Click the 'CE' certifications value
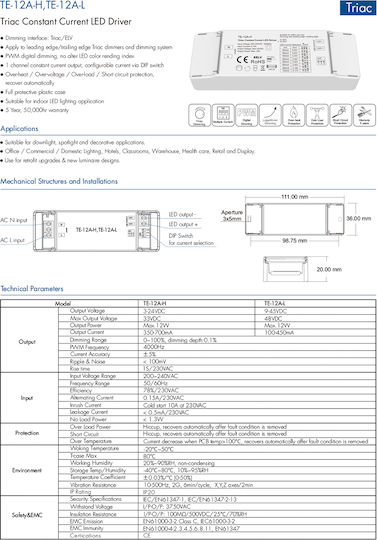Viewport: 377px width, 540px height. [147, 536]
